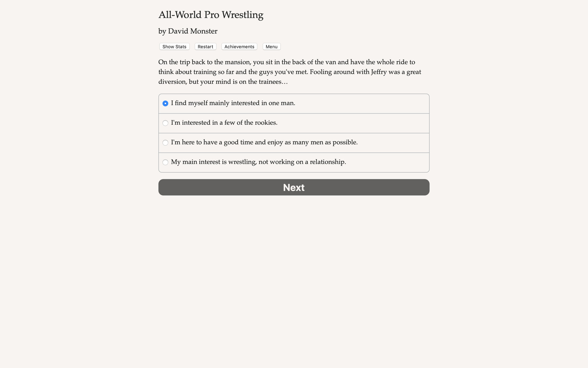Click the 'All-World Pro Wrestling' title
Image resolution: width=588 pixels, height=368 pixels.
tap(211, 15)
